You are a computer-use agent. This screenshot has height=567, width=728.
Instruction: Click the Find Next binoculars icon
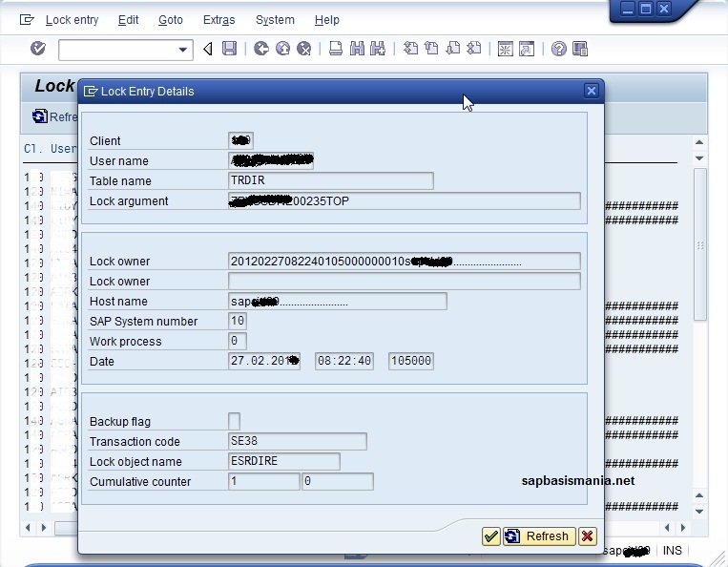pyautogui.click(x=378, y=49)
